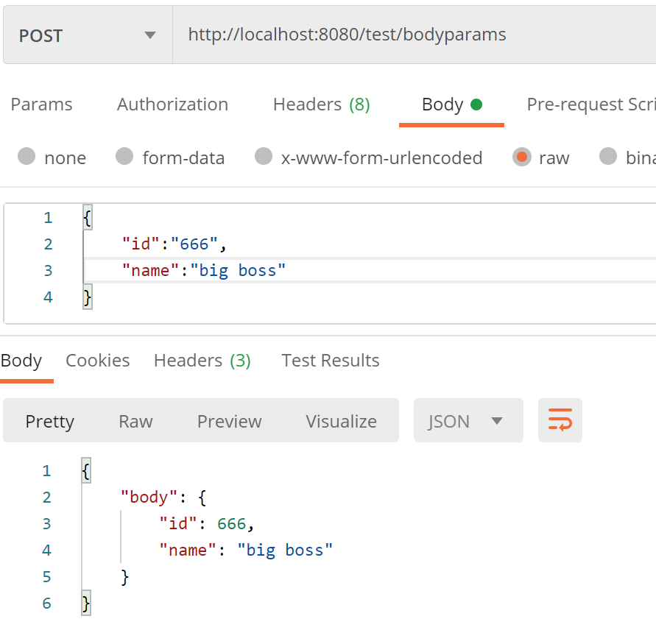Show the response Cookies tab
This screenshot has width=656, height=644.
coord(97,361)
